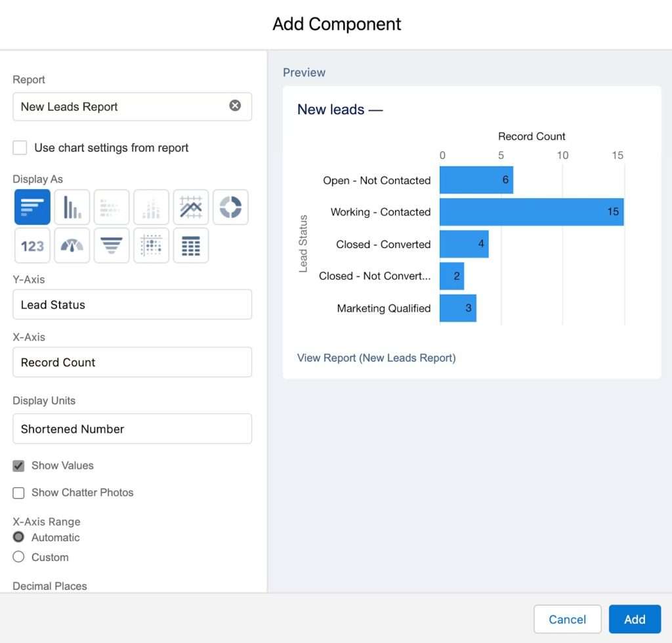Change Display Units from Shortened Number

click(132, 428)
